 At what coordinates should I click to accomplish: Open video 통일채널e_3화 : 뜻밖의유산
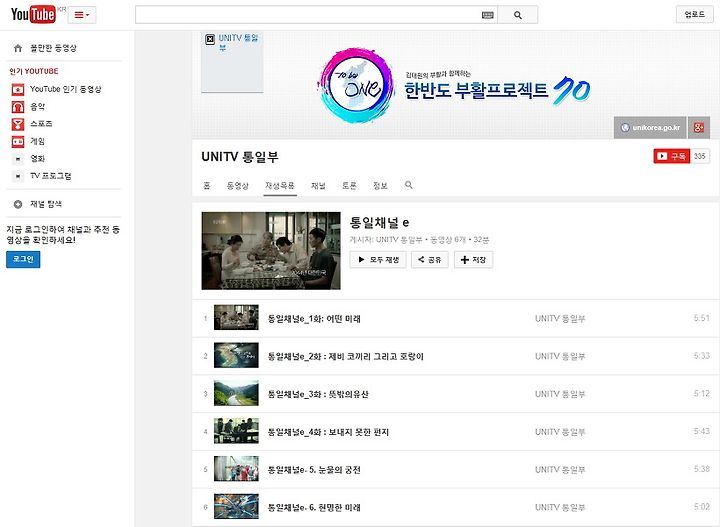318,394
